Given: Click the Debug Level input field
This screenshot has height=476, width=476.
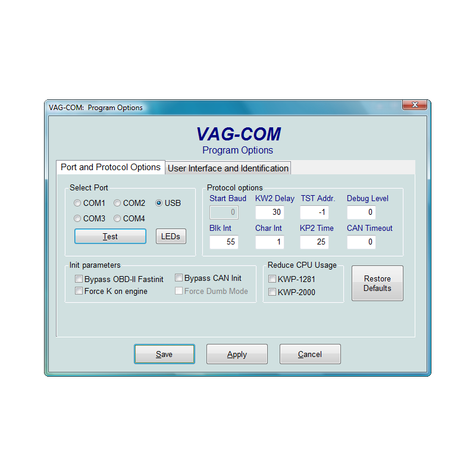Looking at the screenshot, I should click(x=361, y=212).
